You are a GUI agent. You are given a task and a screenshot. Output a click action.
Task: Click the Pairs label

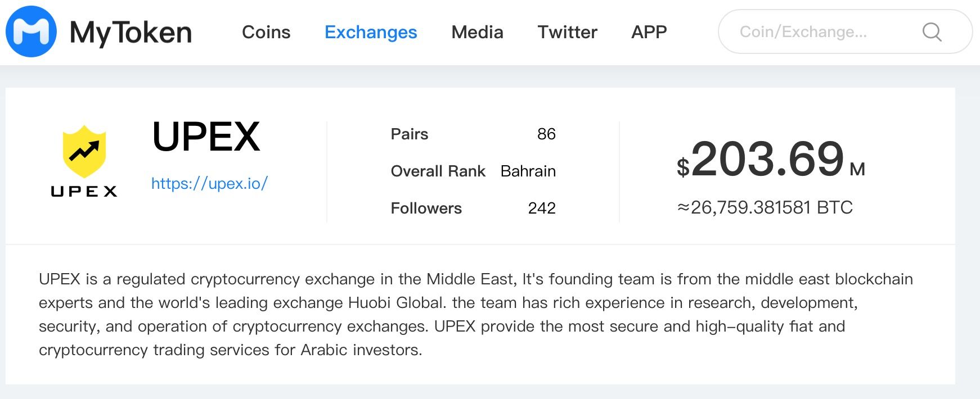tap(409, 134)
